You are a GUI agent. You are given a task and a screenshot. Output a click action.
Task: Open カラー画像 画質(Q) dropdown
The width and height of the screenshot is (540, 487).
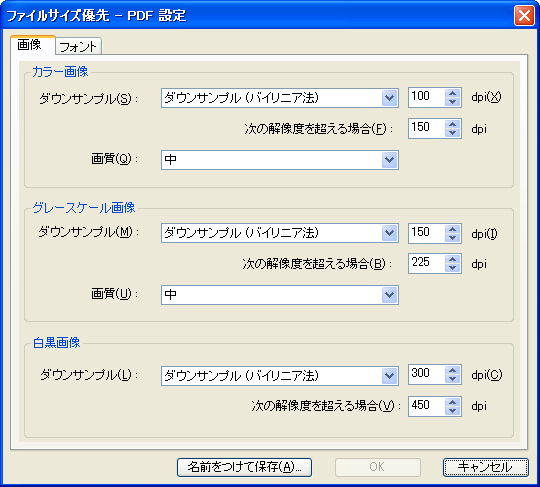coord(280,160)
